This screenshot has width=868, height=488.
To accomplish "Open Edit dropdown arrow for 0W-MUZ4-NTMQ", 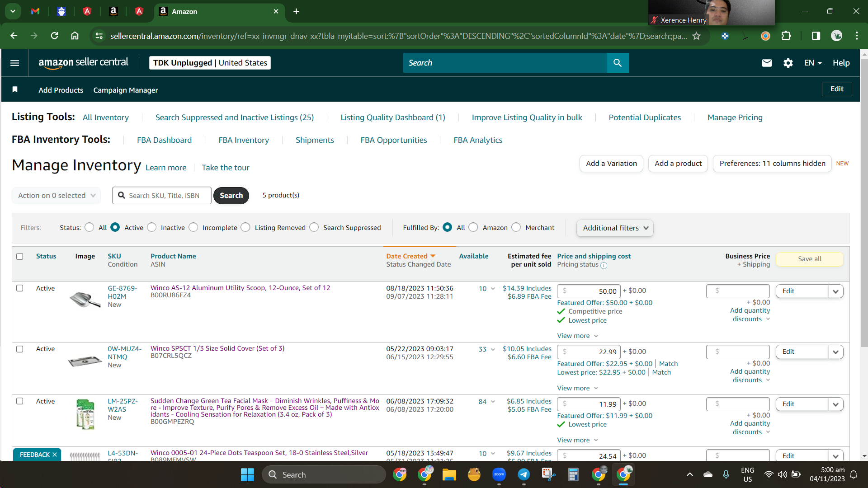I will (836, 352).
